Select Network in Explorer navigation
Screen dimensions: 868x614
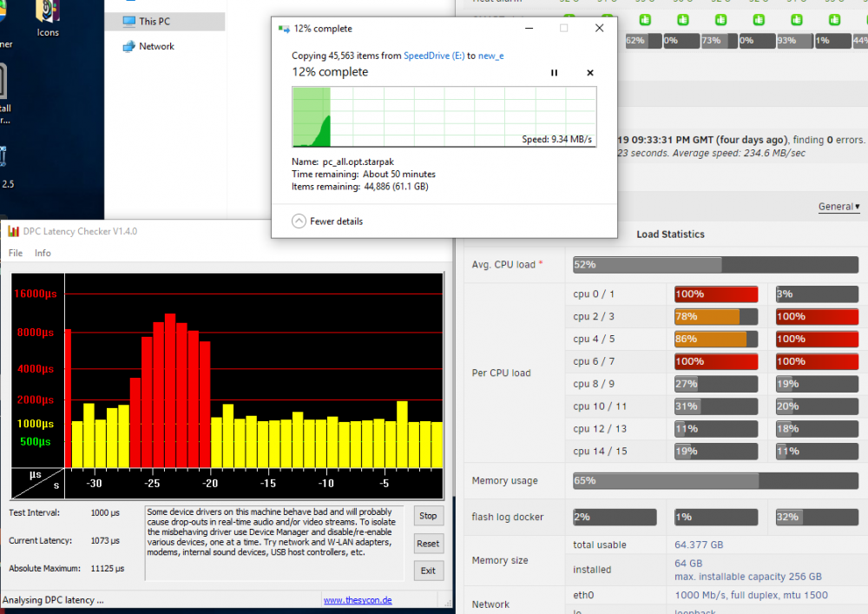click(x=156, y=47)
